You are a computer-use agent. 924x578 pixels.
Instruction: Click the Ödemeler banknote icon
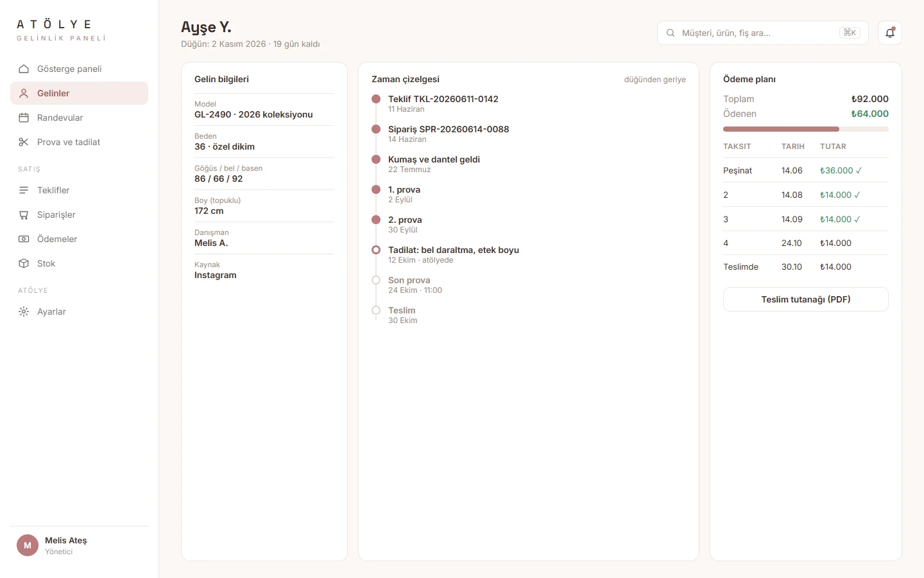tap(24, 239)
